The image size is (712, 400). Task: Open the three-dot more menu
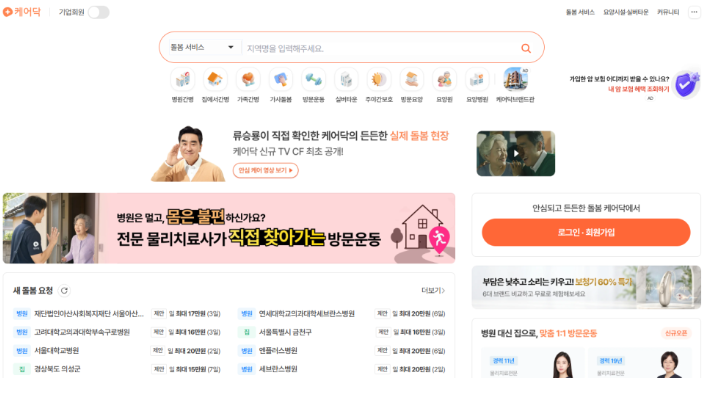click(x=694, y=12)
